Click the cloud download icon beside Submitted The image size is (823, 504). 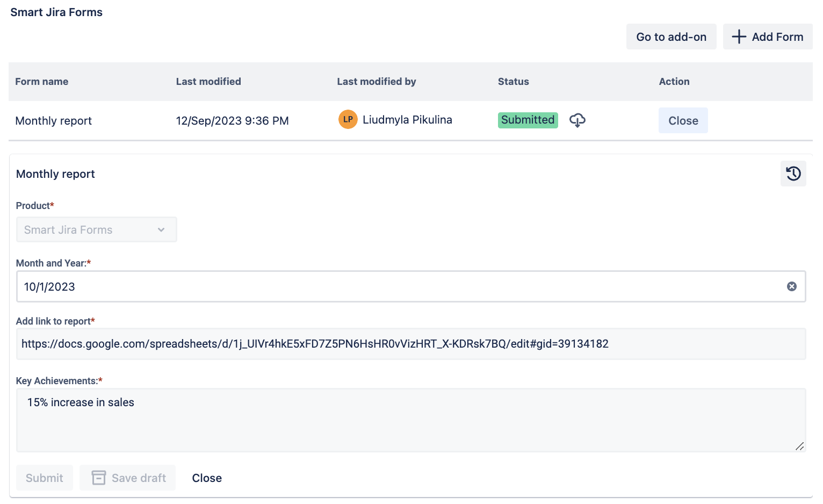click(x=577, y=120)
